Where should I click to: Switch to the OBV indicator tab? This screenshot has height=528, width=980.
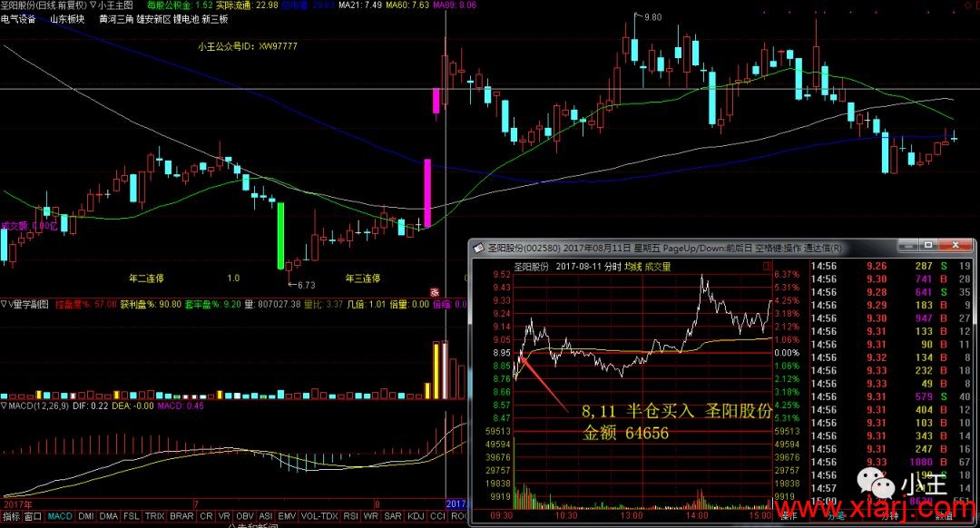245,517
